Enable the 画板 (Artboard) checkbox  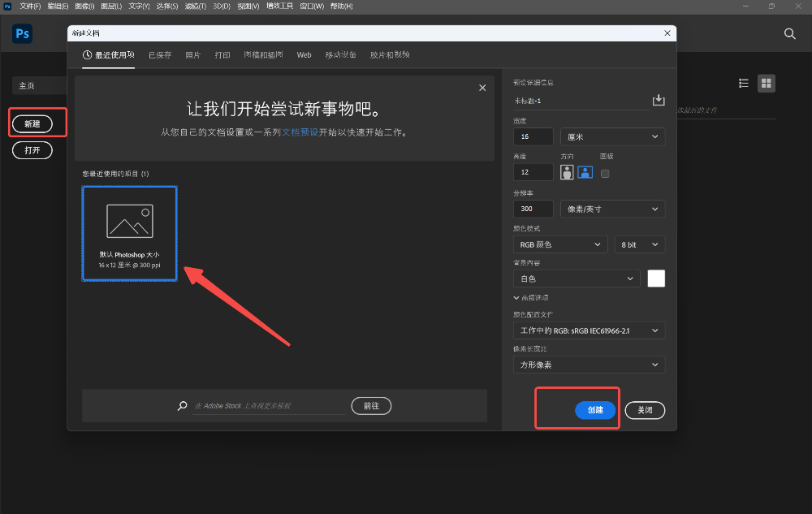603,172
